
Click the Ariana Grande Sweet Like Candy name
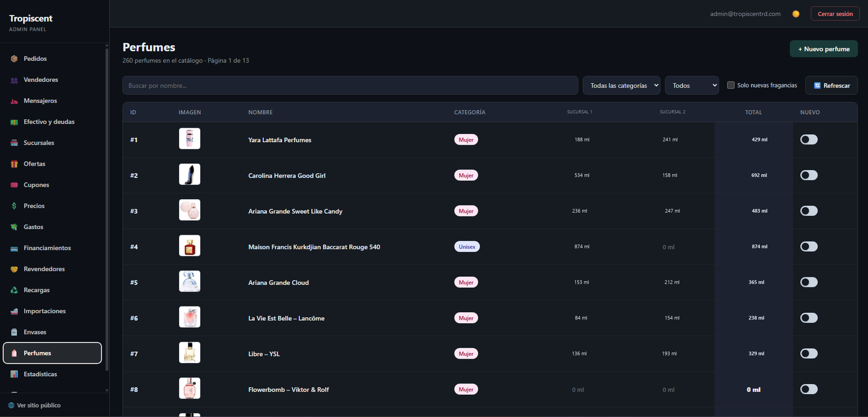point(295,212)
